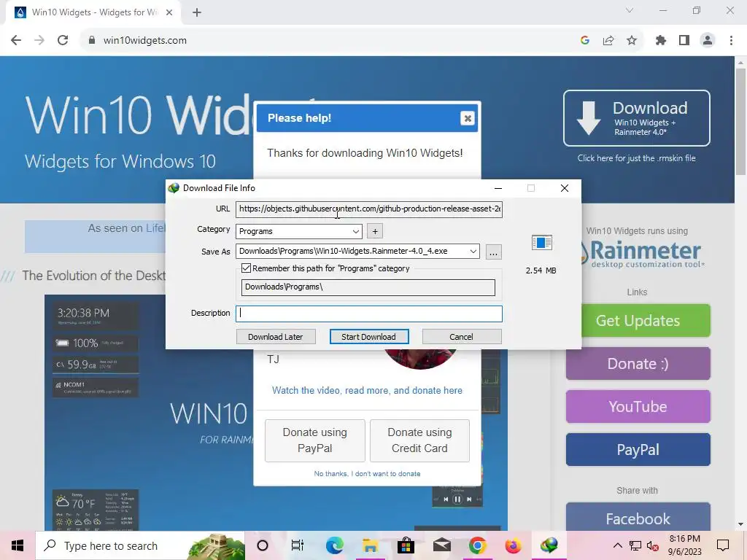Open the PayPal sidebar button
This screenshot has height=560, width=747.
tap(638, 449)
